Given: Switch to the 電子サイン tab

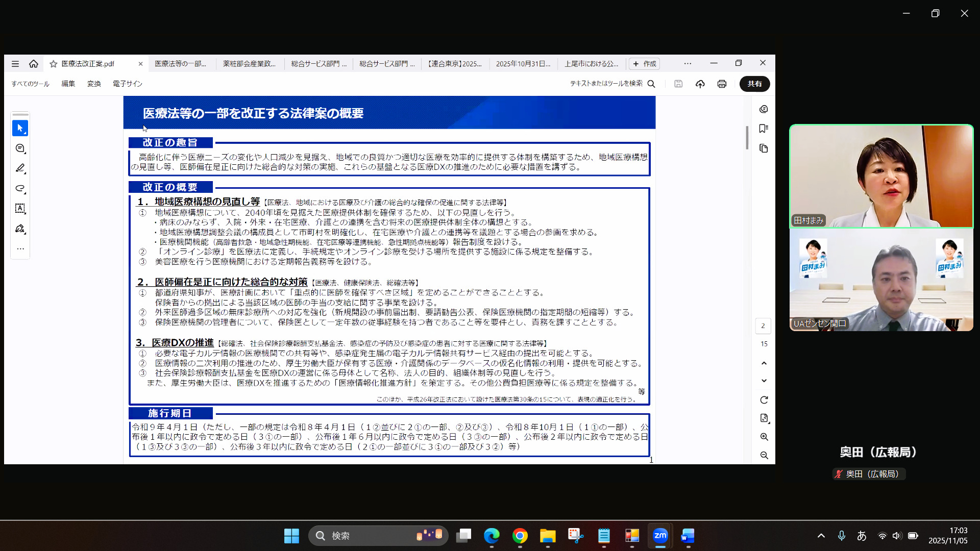Looking at the screenshot, I should pyautogui.click(x=127, y=84).
